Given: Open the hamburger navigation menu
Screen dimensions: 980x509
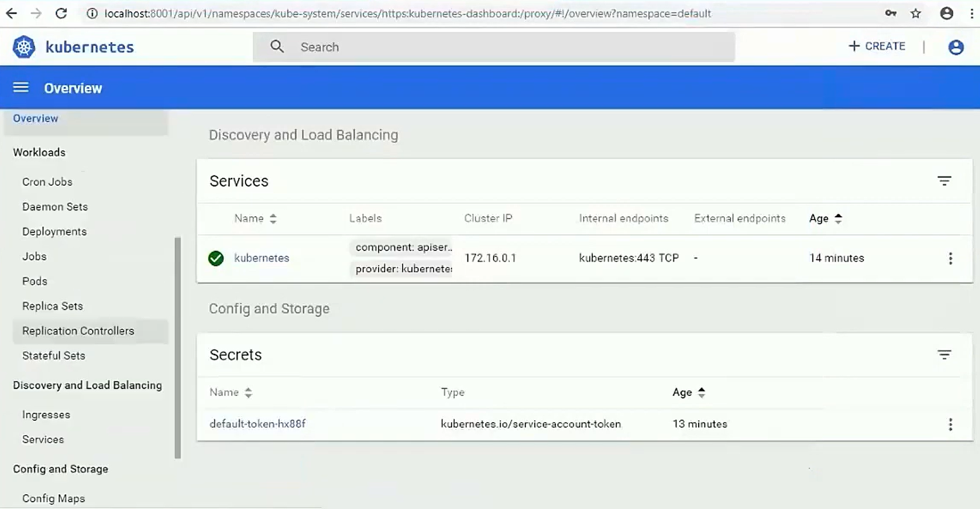Looking at the screenshot, I should point(21,88).
